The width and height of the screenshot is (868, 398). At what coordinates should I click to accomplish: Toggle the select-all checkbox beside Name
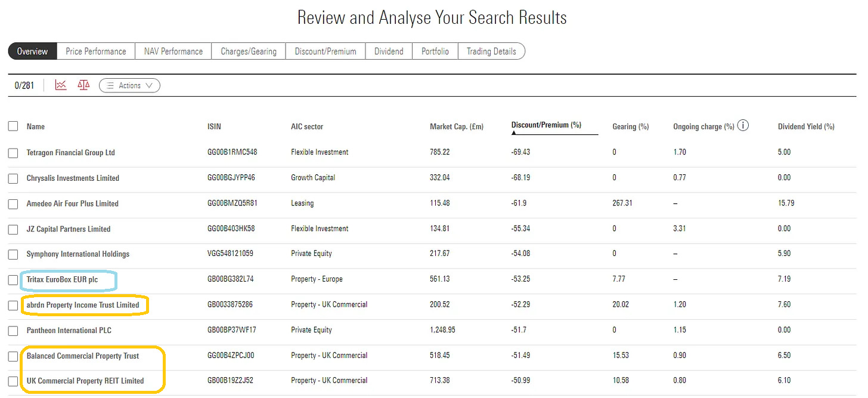point(13,127)
